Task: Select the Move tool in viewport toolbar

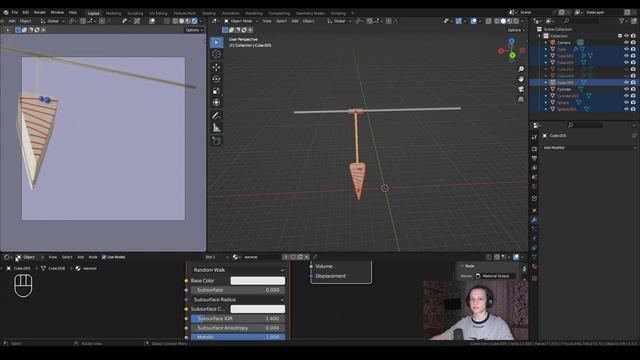Action: [216, 67]
